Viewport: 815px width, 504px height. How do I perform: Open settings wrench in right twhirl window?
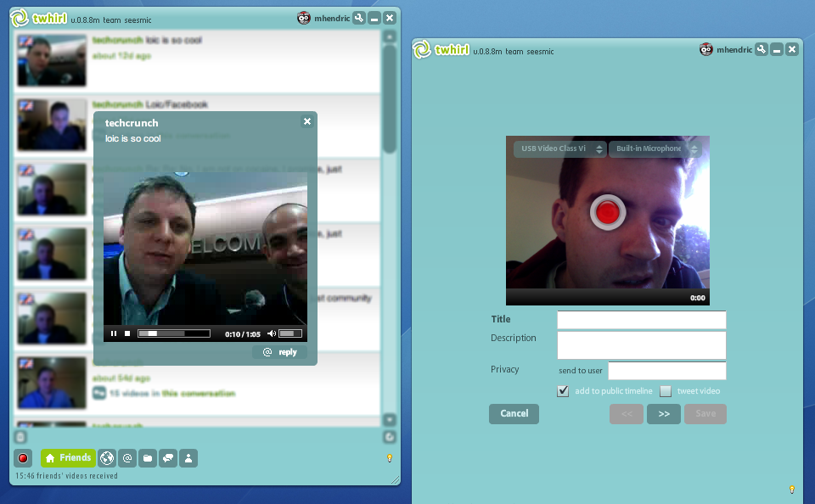(x=762, y=49)
